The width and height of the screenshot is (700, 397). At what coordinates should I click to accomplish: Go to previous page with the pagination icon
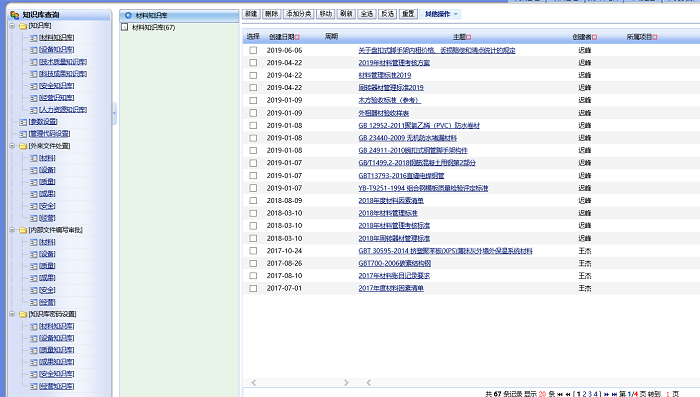568,394
